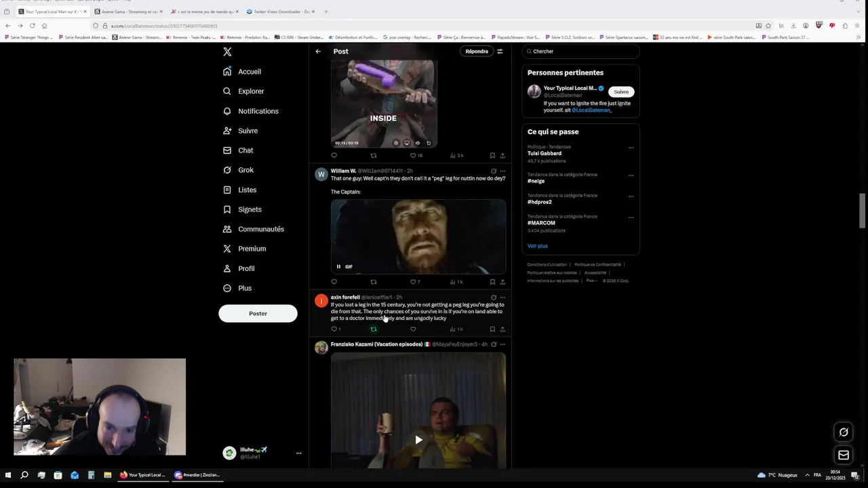The image size is (868, 488).
Task: Open Grok explain on William W. post
Action: 494,171
